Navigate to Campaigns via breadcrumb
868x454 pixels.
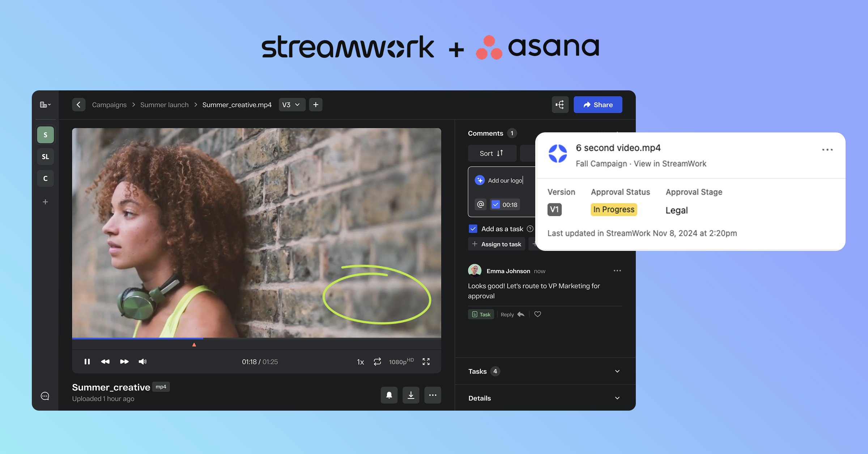(109, 104)
